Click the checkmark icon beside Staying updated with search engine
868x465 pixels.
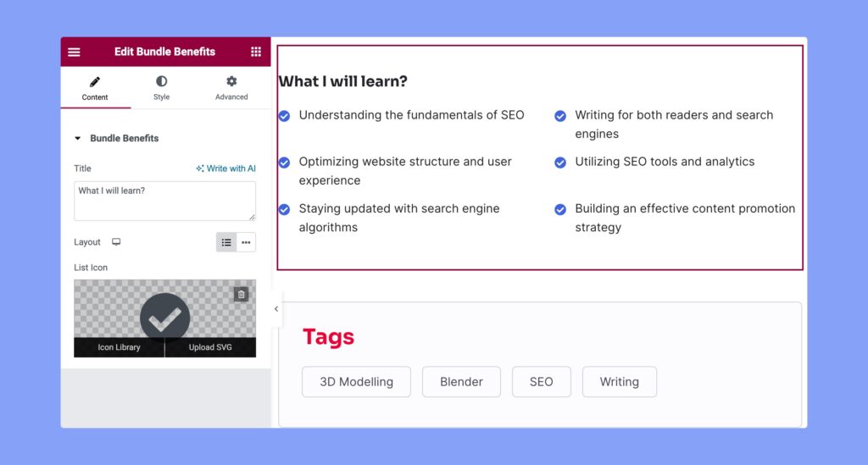(x=285, y=209)
